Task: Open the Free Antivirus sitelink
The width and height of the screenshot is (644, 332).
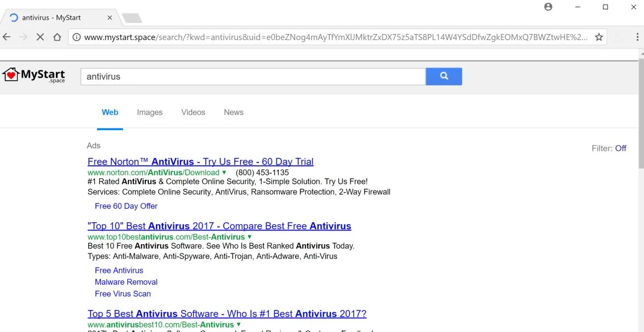Action: 119,271
